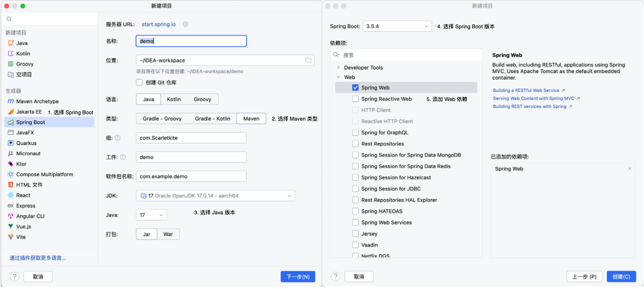Image resolution: width=644 pixels, height=289 pixels.
Task: Select the Vue.js generator icon
Action: click(x=11, y=227)
